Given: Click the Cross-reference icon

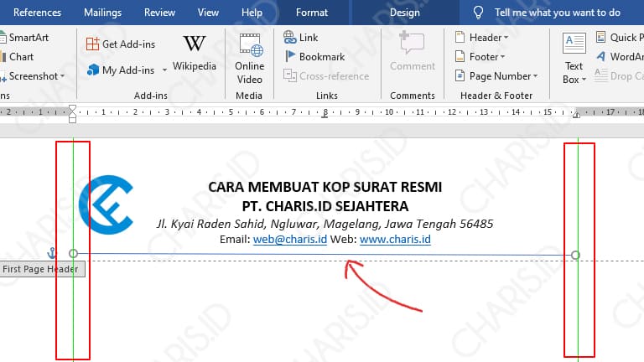Looking at the screenshot, I should pos(289,75).
